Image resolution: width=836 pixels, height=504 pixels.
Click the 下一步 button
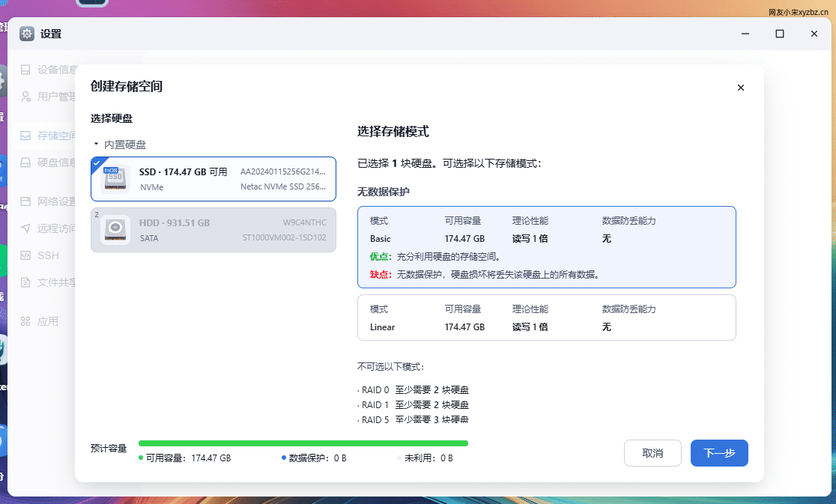[x=719, y=453]
